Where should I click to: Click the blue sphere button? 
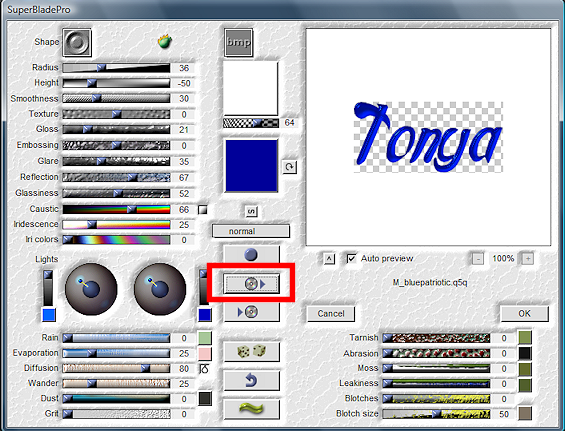[x=252, y=254]
